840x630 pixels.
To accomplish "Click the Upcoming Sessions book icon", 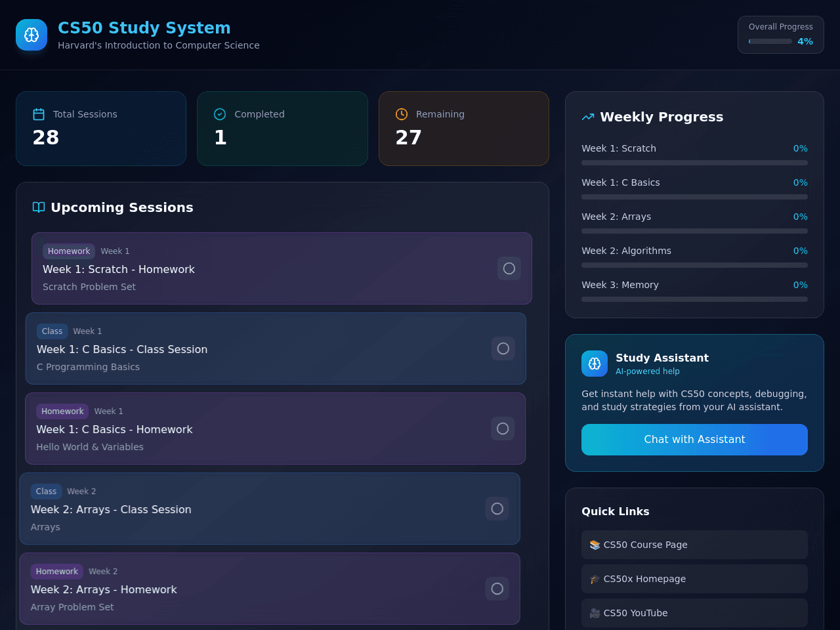I will pos(39,207).
